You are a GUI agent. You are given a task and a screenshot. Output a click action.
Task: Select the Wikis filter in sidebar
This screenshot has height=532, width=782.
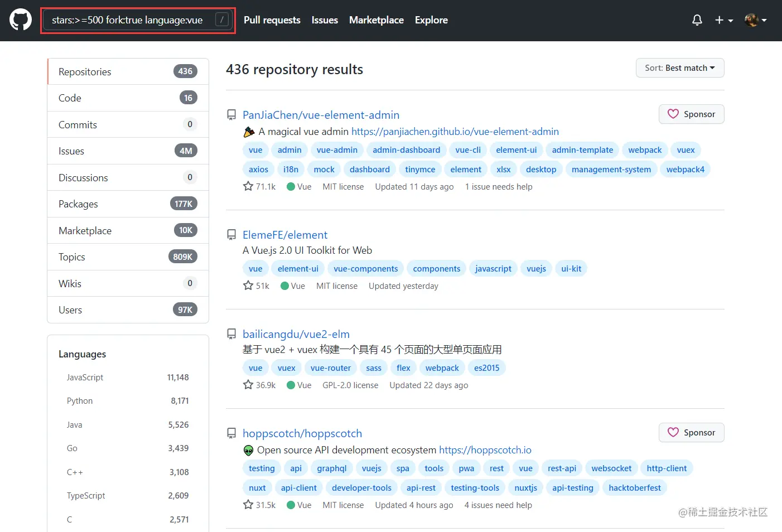click(128, 283)
